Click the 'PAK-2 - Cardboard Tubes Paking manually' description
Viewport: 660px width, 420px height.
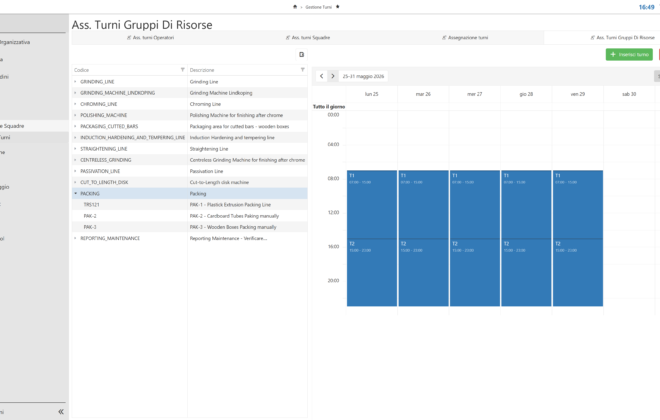[x=234, y=216]
